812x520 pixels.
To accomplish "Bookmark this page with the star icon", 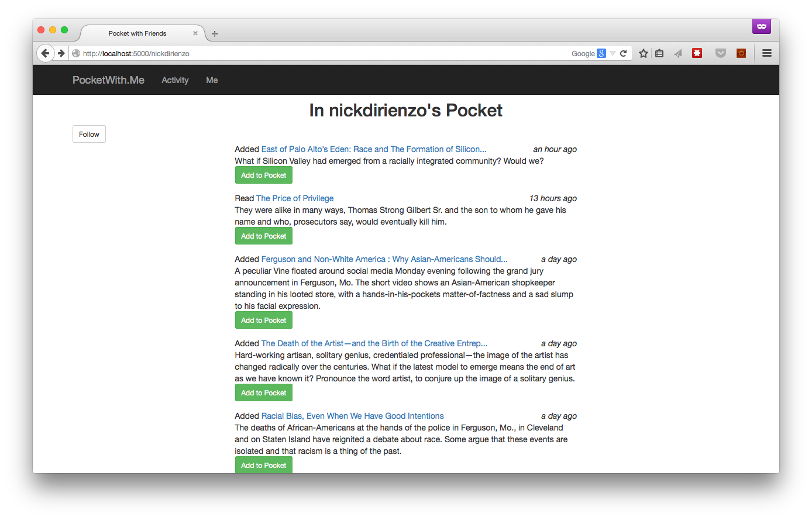I will click(x=644, y=53).
